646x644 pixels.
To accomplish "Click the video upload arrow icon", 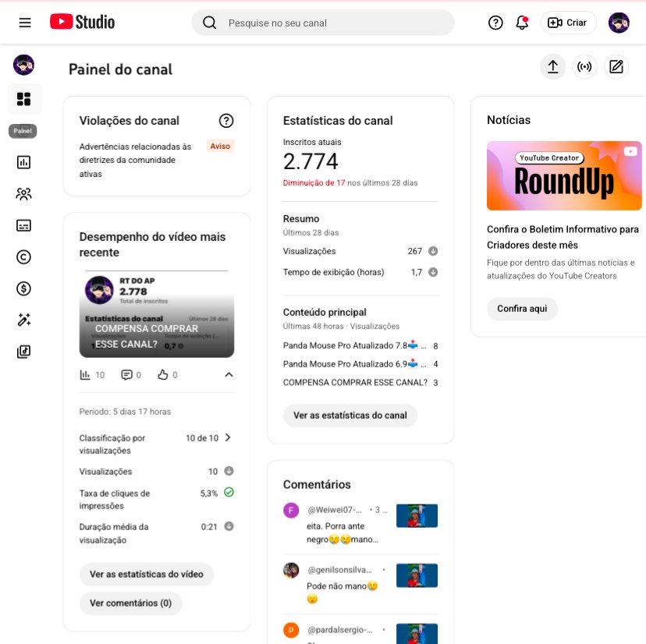I will (x=553, y=66).
